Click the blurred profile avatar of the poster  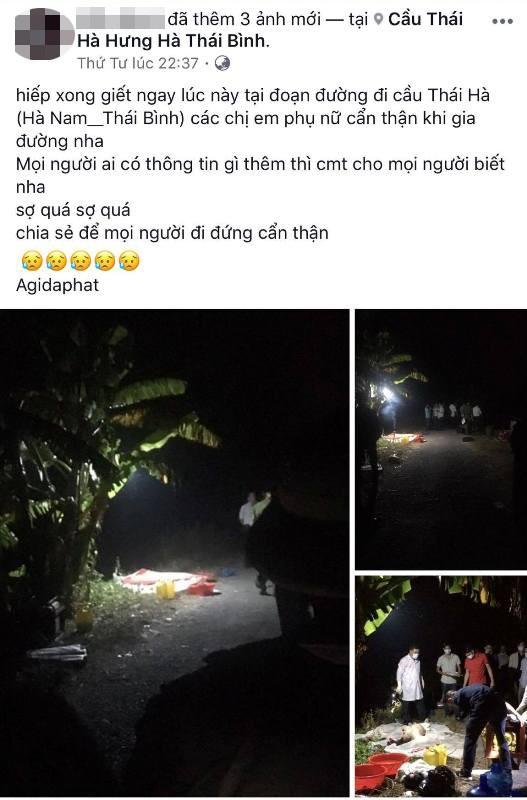point(45,34)
